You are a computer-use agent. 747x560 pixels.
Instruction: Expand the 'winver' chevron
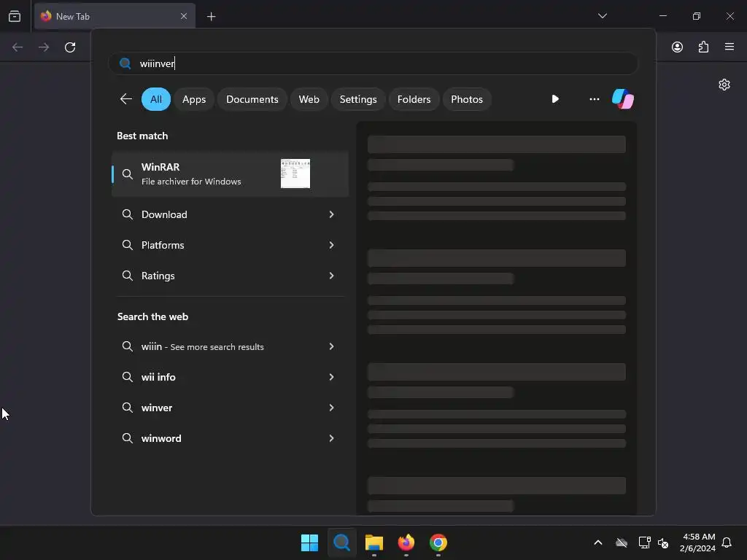332,408
